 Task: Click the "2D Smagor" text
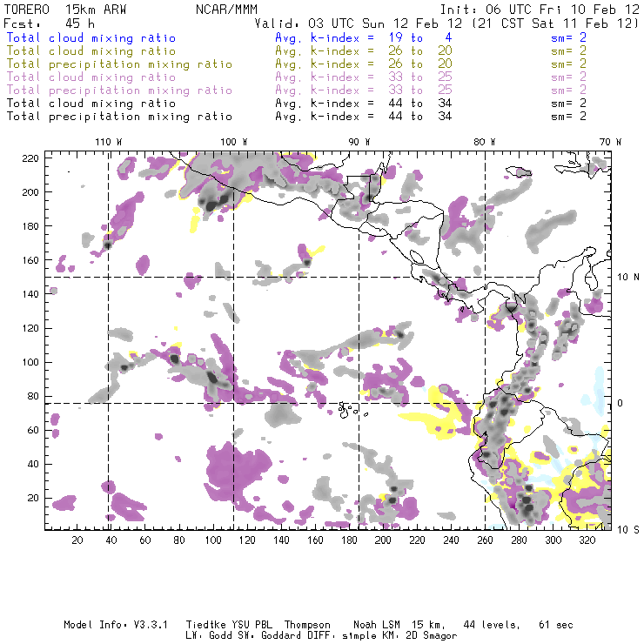pos(432,636)
